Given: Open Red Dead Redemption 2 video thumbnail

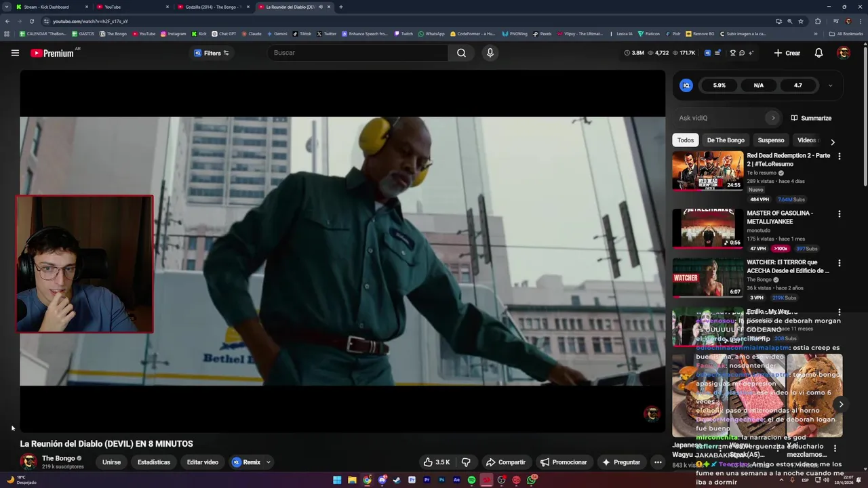Looking at the screenshot, I should pyautogui.click(x=707, y=171).
